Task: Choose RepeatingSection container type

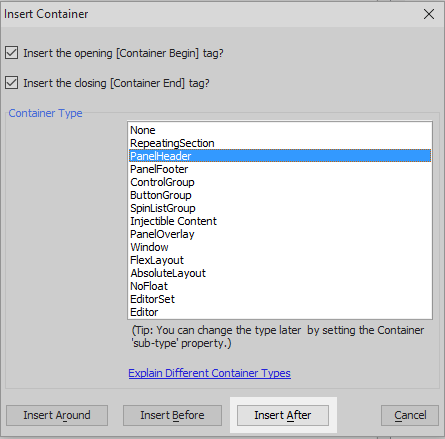Action: click(280, 143)
